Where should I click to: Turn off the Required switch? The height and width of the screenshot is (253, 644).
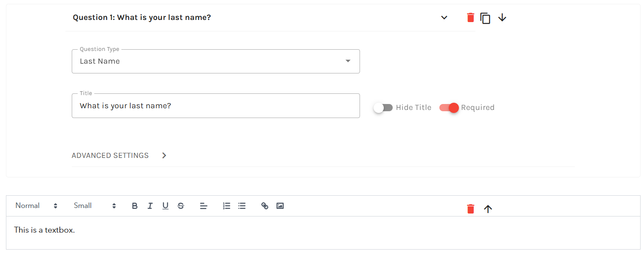(x=449, y=108)
